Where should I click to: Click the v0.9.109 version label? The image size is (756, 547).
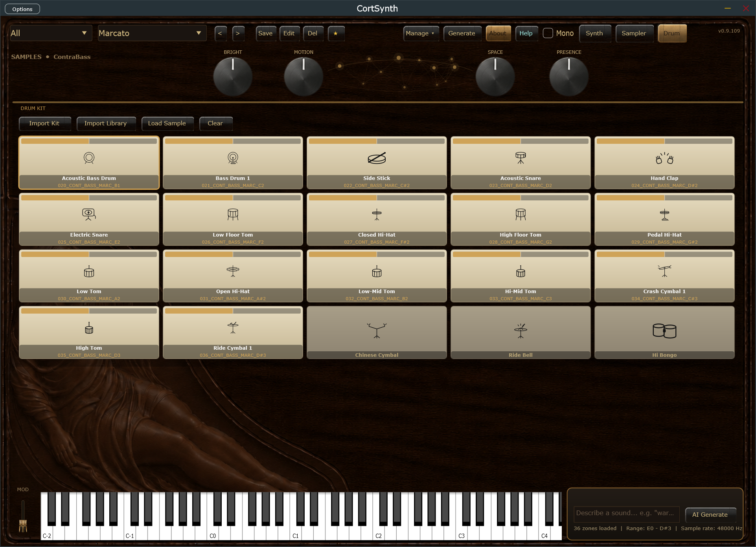(729, 31)
